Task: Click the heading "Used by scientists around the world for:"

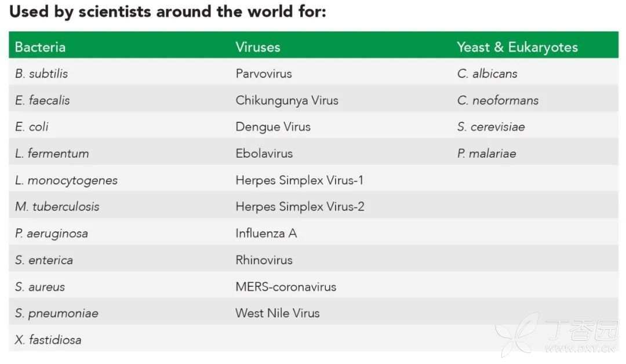Action: pyautogui.click(x=168, y=12)
